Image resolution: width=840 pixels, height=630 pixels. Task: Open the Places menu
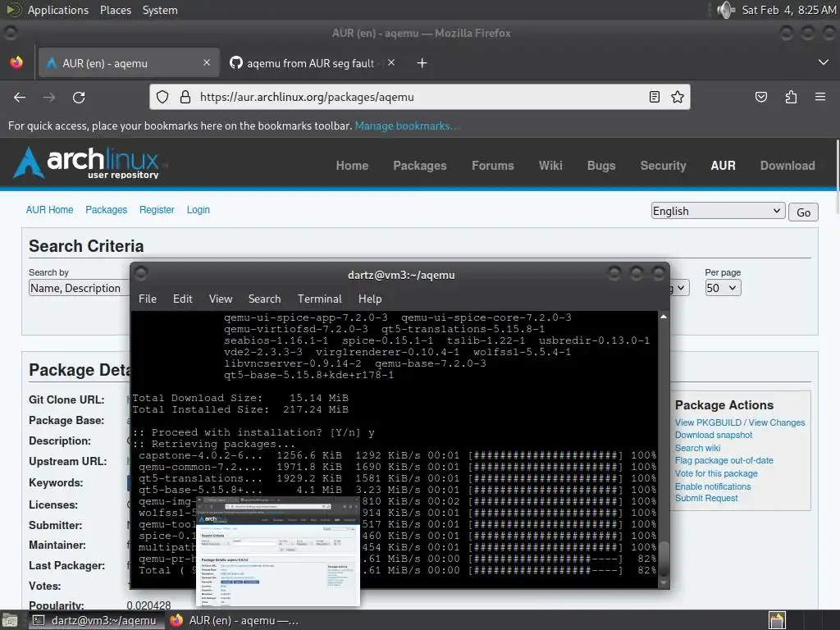pyautogui.click(x=115, y=10)
